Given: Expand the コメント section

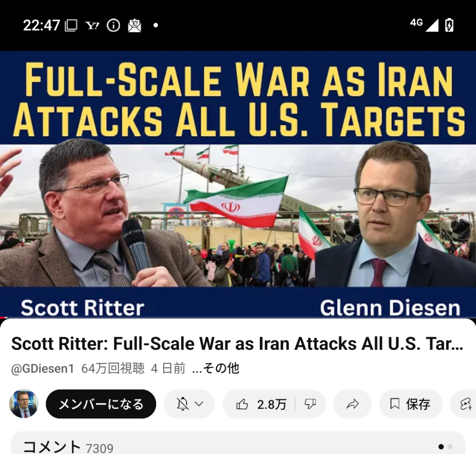Looking at the screenshot, I should (x=238, y=443).
